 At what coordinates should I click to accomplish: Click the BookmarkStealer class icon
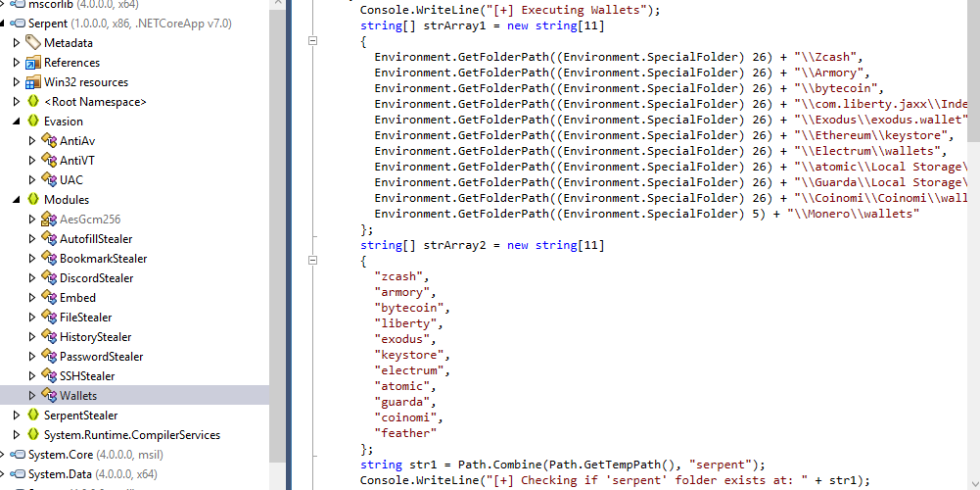click(x=49, y=258)
